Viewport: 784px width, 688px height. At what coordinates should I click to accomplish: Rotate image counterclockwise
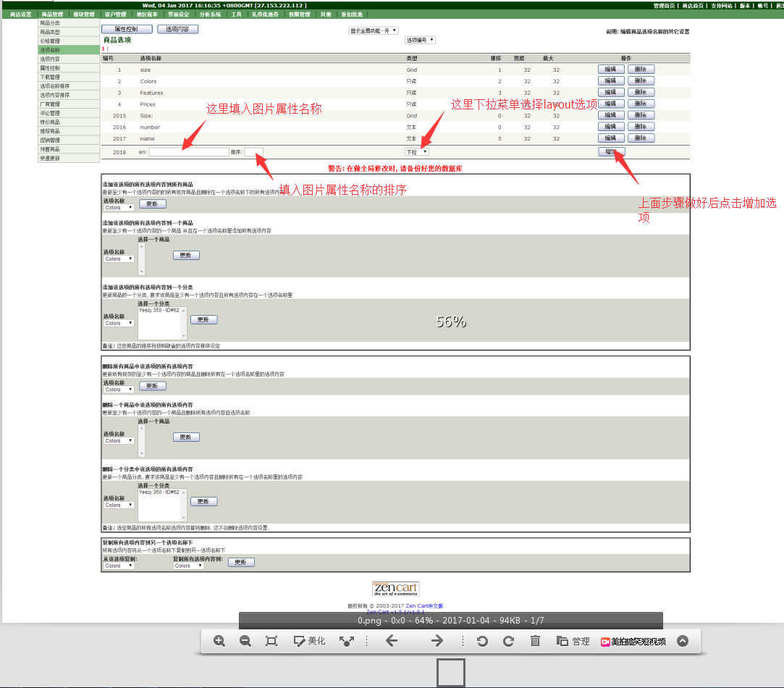[482, 641]
